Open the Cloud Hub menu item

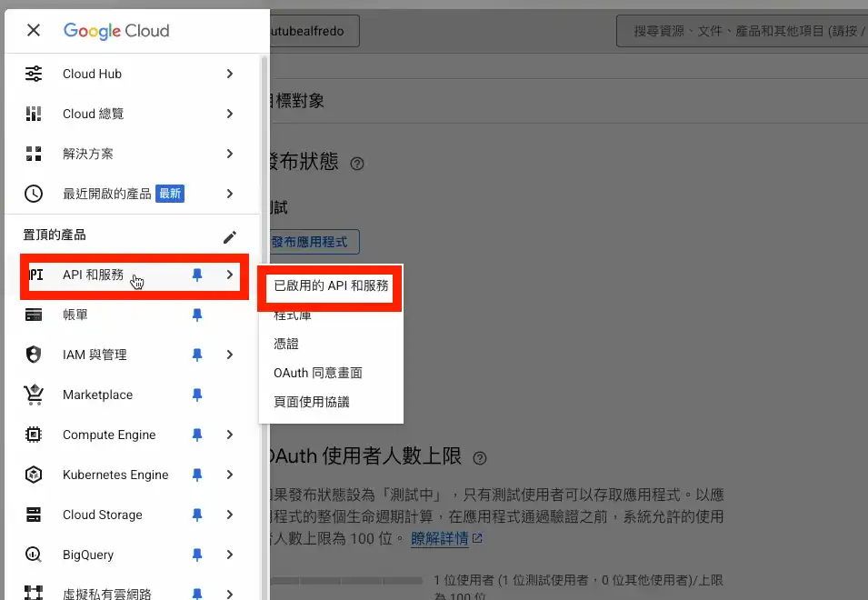[x=132, y=74]
